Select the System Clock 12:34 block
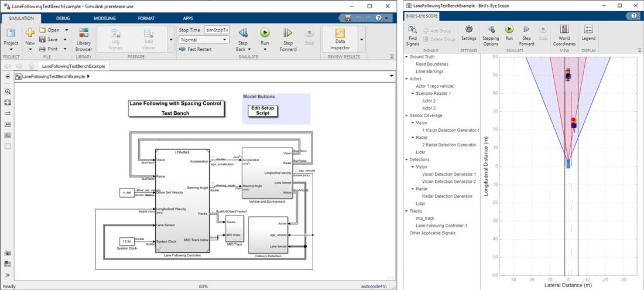The height and width of the screenshot is (290, 644). [x=127, y=241]
